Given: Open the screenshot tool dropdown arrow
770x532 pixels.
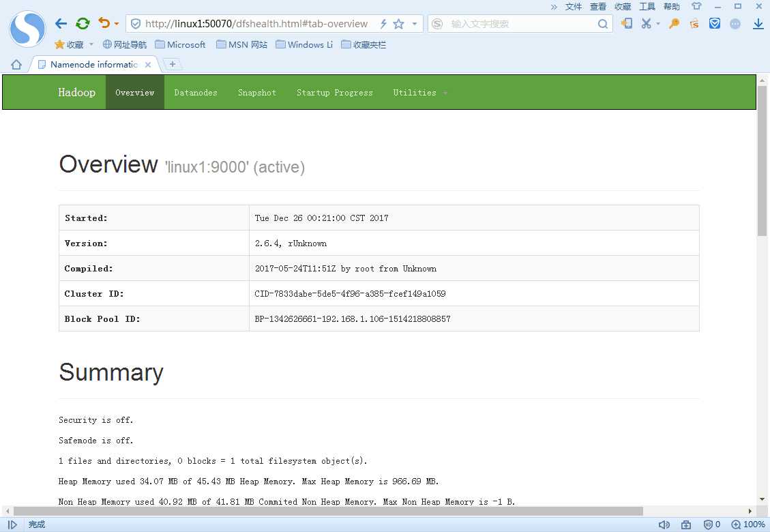Looking at the screenshot, I should (x=658, y=24).
